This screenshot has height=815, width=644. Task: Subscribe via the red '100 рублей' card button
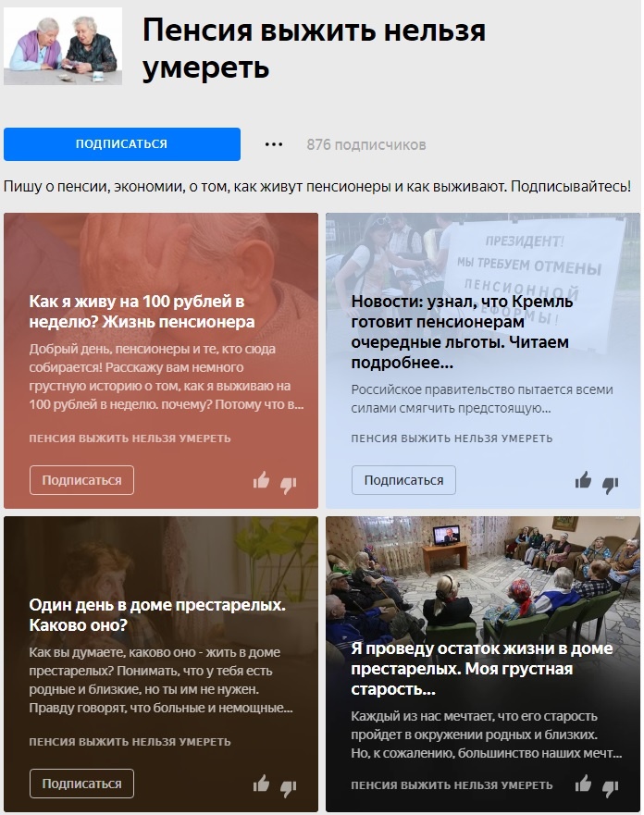(x=81, y=480)
